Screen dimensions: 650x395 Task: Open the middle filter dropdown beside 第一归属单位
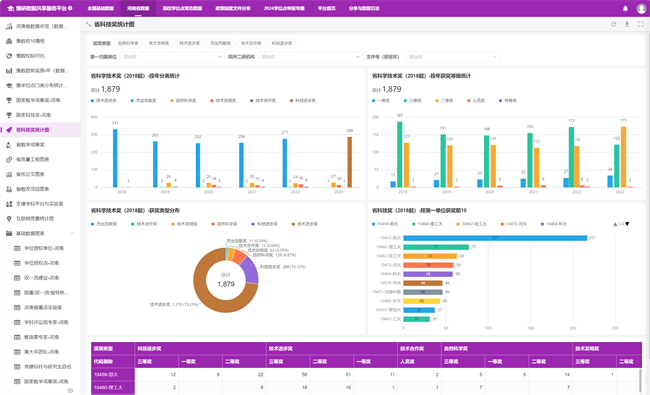tap(310, 57)
